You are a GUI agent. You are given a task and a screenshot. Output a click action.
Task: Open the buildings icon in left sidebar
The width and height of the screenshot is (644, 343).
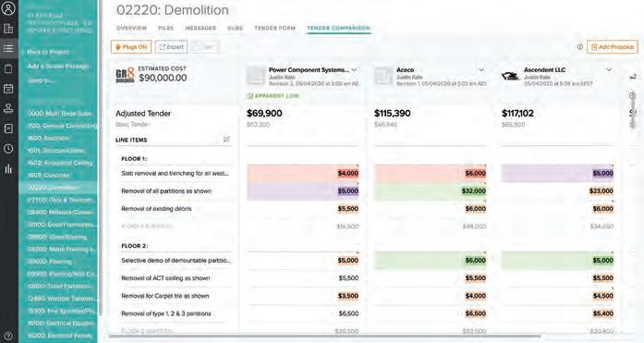(x=8, y=29)
